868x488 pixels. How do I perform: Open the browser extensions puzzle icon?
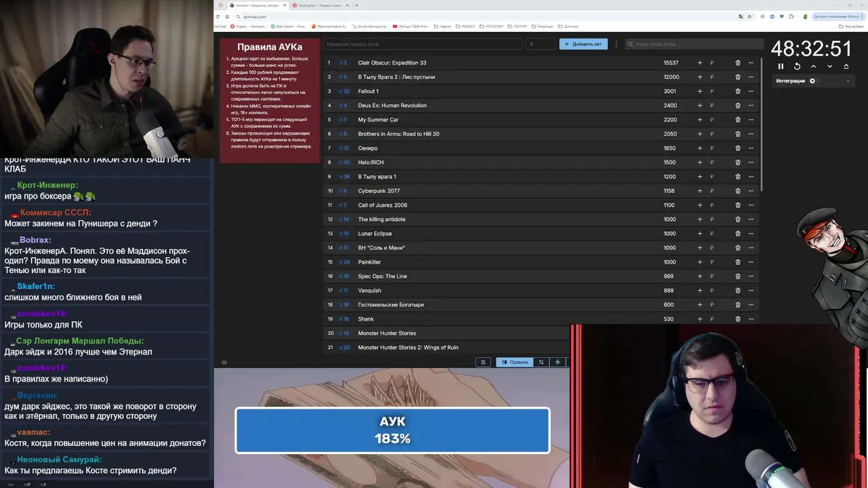pyautogui.click(x=792, y=16)
